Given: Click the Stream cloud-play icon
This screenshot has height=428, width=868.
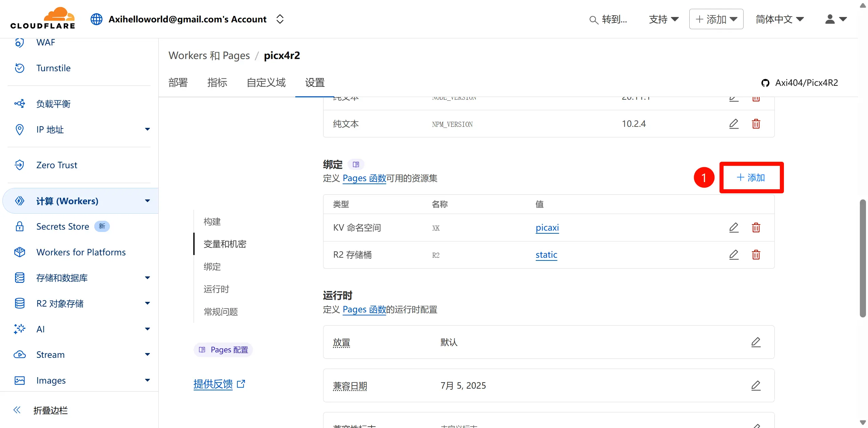Looking at the screenshot, I should [x=20, y=355].
